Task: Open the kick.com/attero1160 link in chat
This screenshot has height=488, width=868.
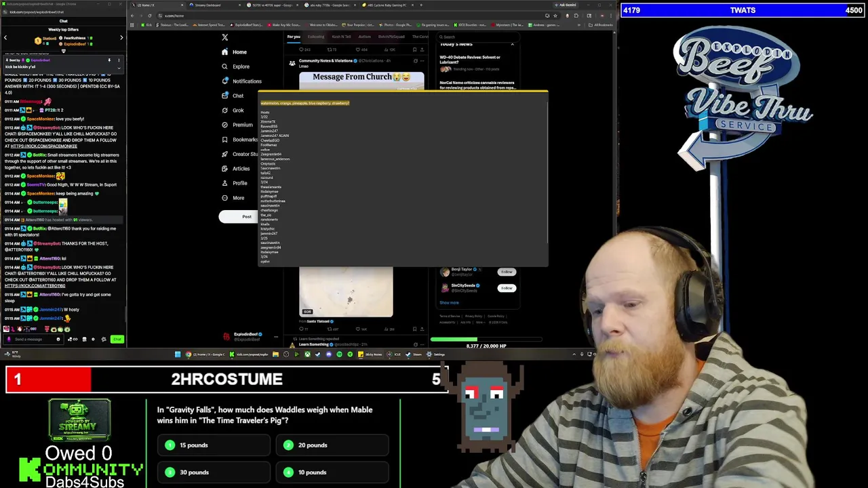Action: coord(35,286)
